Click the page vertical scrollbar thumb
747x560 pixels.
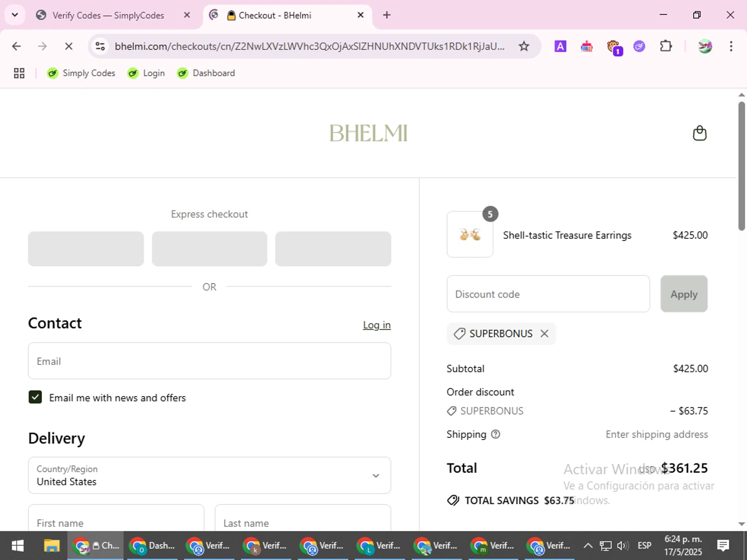[742, 166]
